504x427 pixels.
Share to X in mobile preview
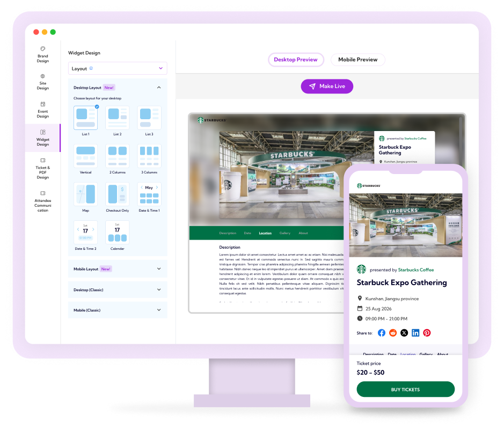pos(404,333)
